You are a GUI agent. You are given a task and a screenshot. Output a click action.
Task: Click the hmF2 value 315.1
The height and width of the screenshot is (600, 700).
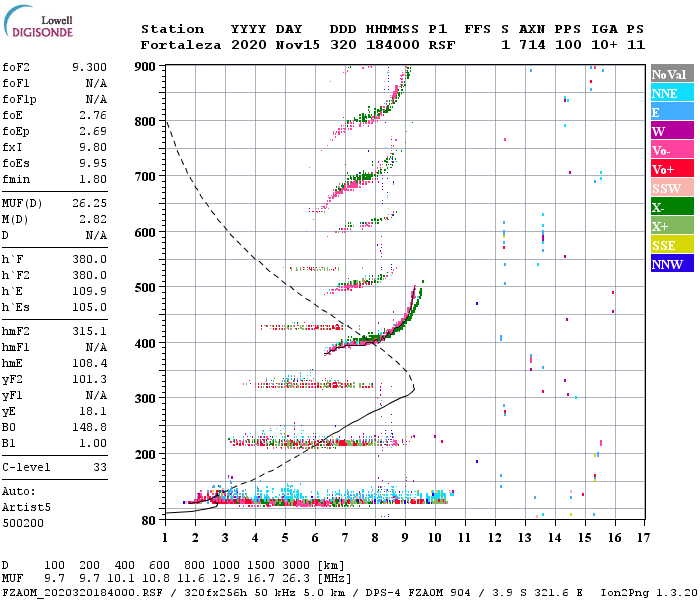(89, 332)
